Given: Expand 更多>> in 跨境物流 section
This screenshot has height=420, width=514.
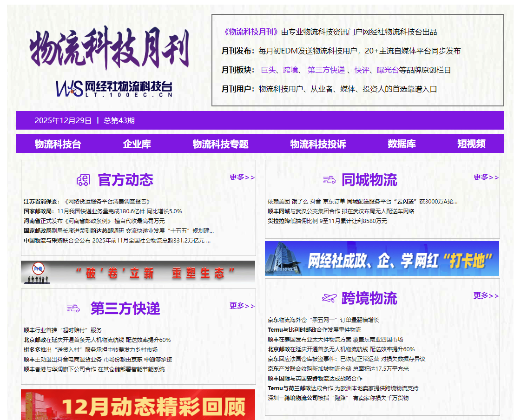Looking at the screenshot, I should [486, 295].
